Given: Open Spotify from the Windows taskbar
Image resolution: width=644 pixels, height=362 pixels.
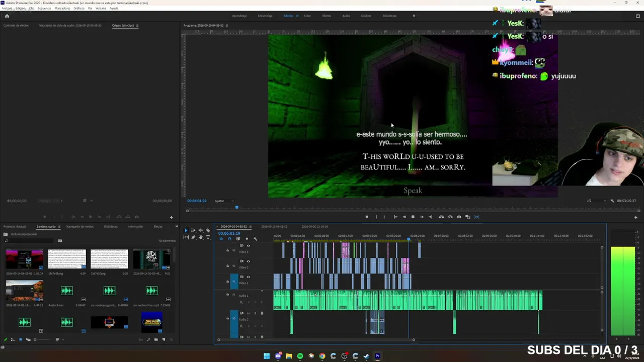Looking at the screenshot, I should [300, 356].
